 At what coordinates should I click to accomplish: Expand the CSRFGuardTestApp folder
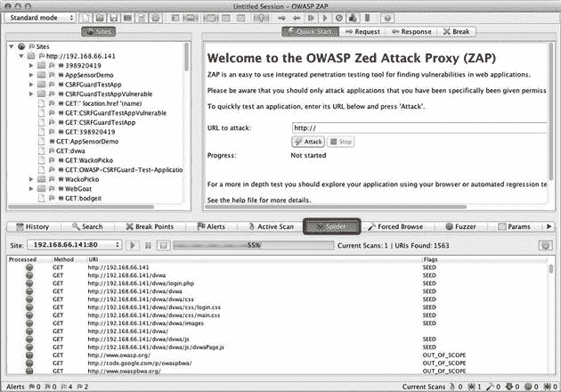pos(31,85)
